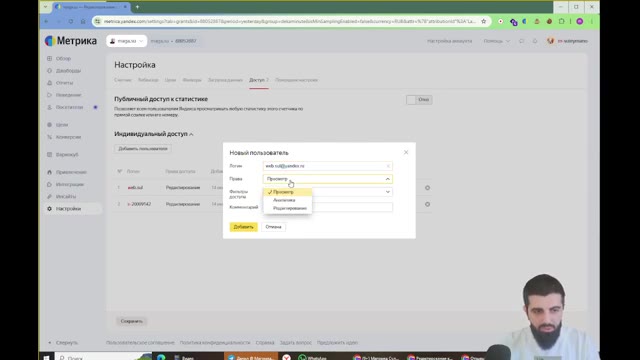
Task: Open Вариокуб in the sidebar
Action: point(67,155)
